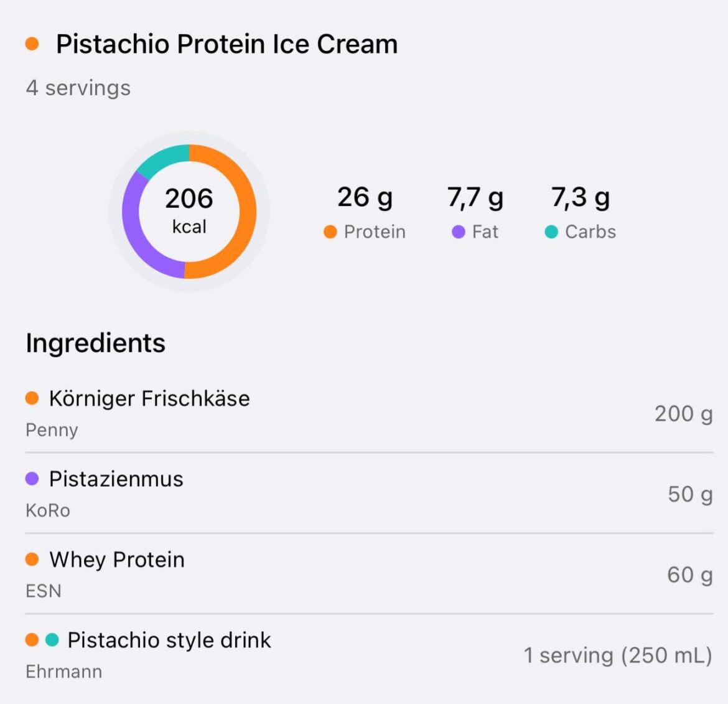This screenshot has width=728, height=704.
Task: Tap the 4 servings label
Action: [78, 88]
